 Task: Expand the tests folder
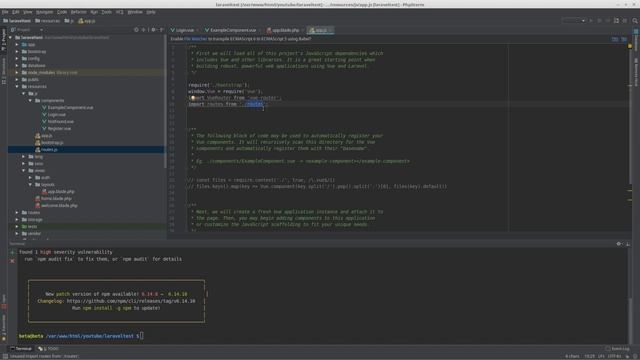[17, 227]
